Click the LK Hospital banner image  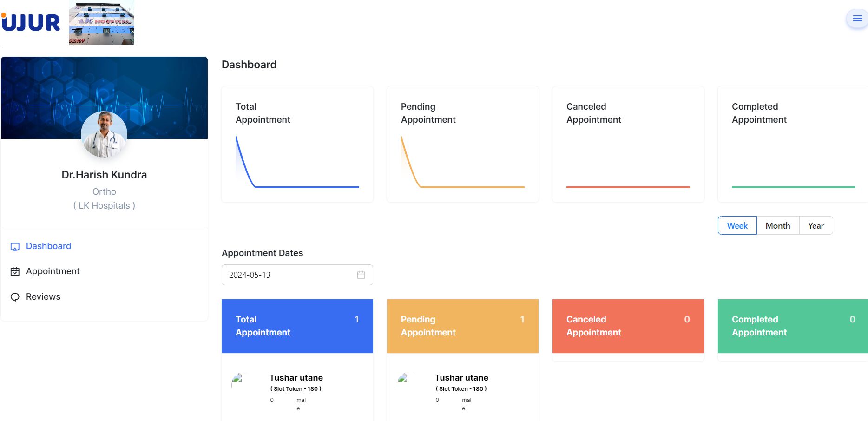click(x=102, y=22)
